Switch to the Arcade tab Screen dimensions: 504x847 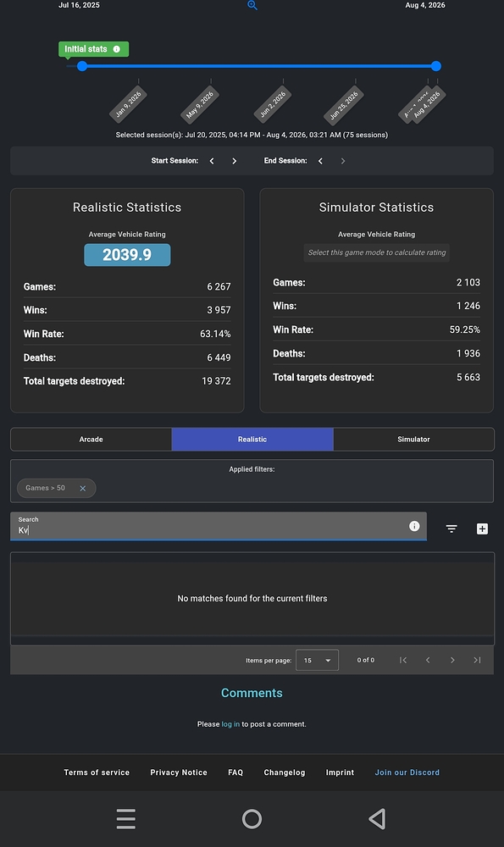[x=91, y=439]
